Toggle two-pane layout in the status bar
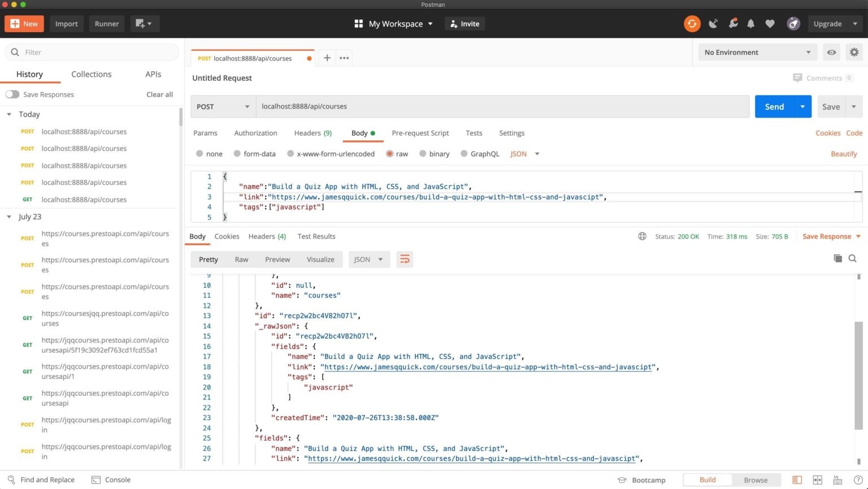868x489 pixels. [817, 479]
